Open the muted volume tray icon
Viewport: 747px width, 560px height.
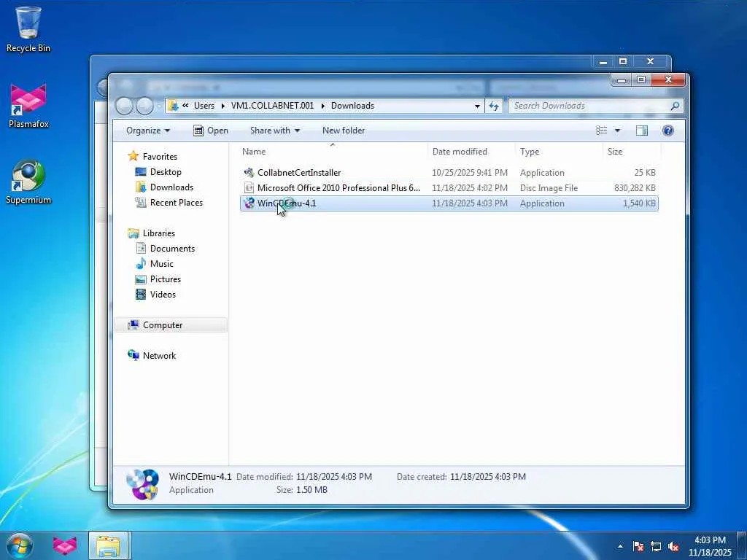[673, 547]
